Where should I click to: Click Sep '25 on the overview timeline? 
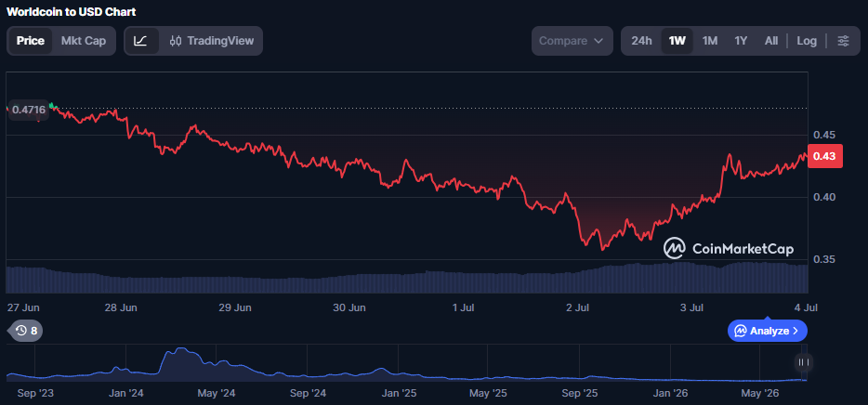click(580, 393)
